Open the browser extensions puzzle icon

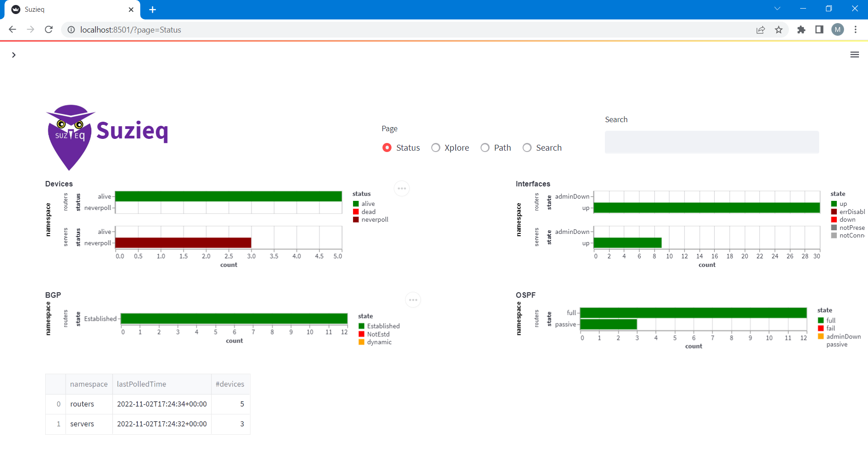pos(801,30)
